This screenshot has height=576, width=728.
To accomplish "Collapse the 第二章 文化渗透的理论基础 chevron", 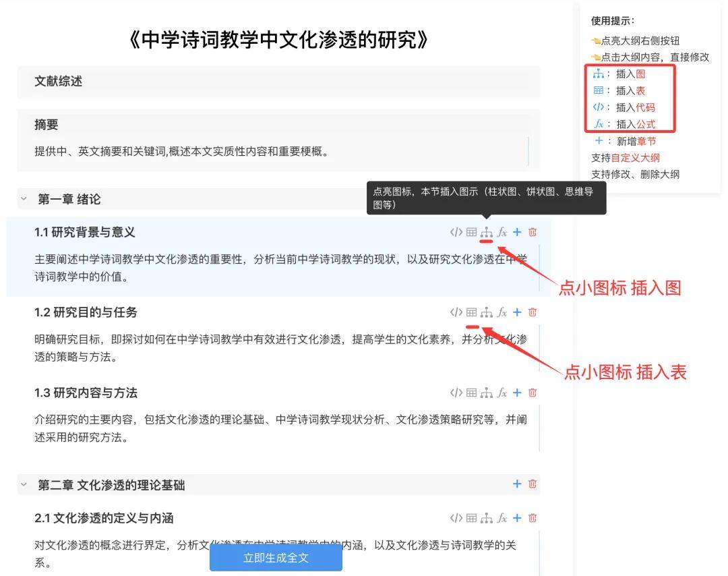I will point(24,484).
